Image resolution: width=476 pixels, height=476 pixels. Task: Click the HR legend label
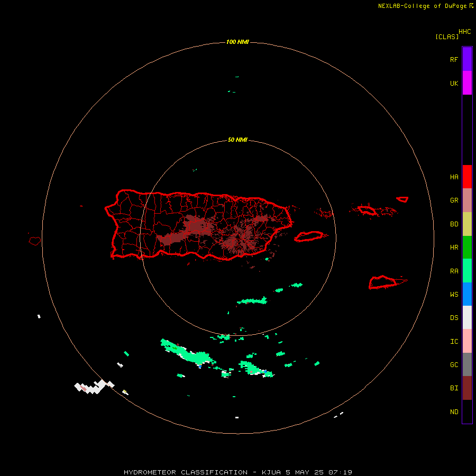pyautogui.click(x=454, y=248)
